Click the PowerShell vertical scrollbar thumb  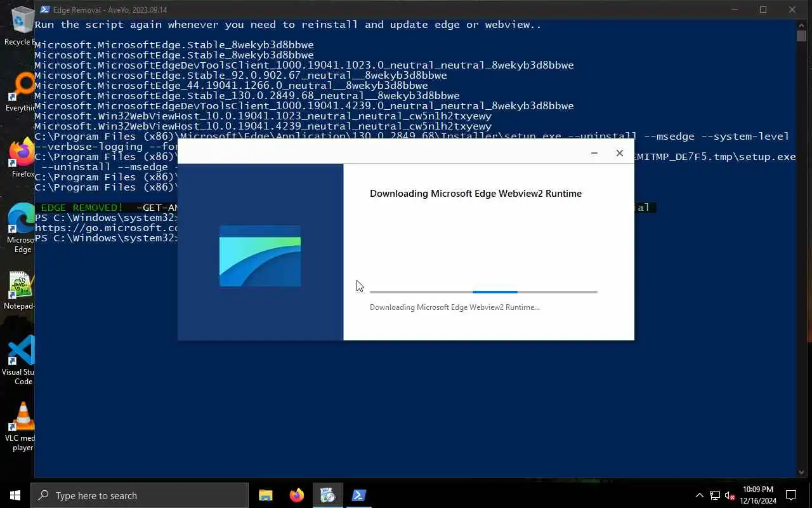[802, 36]
